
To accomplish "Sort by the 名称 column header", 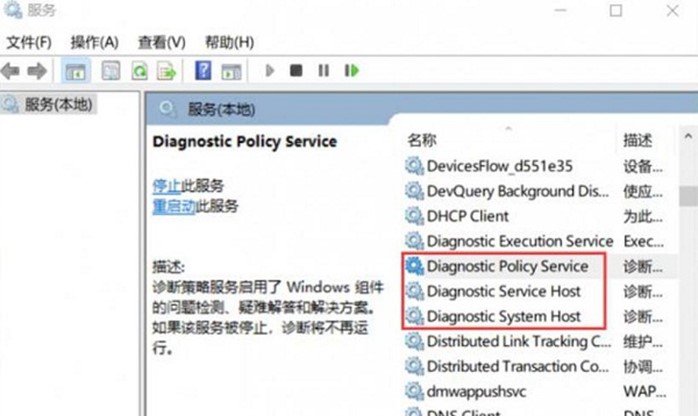I will 422,140.
